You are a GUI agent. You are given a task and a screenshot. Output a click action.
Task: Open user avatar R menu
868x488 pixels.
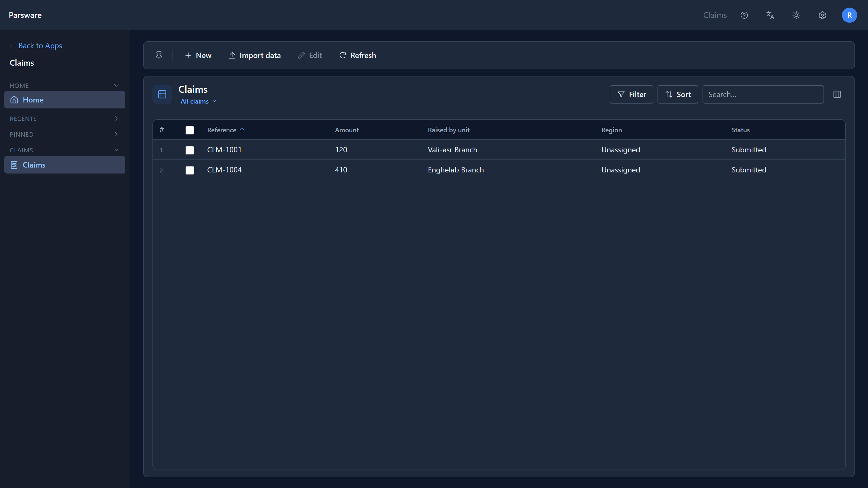pyautogui.click(x=849, y=15)
